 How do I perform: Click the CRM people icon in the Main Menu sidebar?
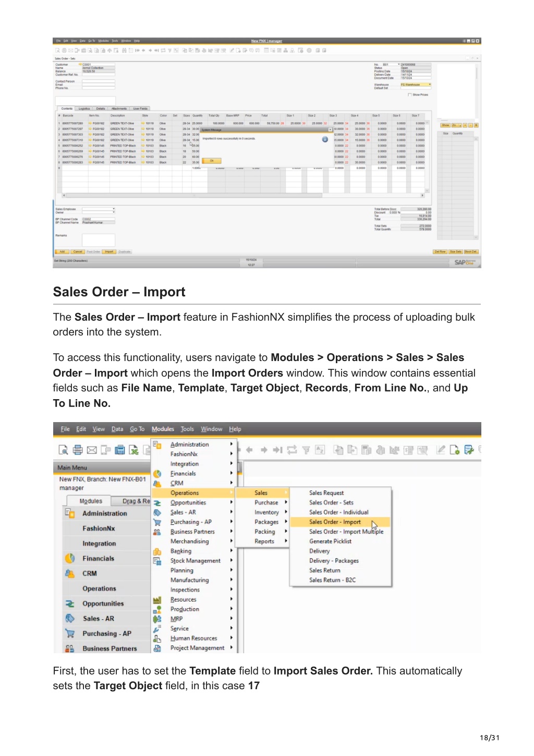coord(69,573)
